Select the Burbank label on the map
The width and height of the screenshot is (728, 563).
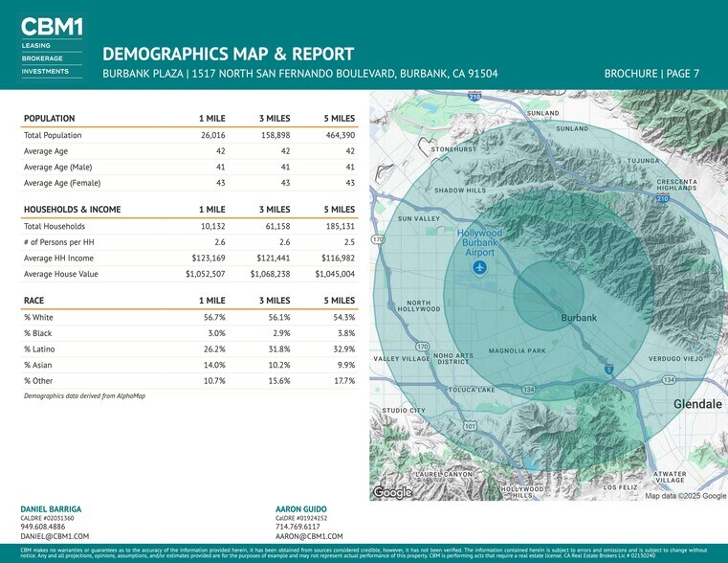578,317
